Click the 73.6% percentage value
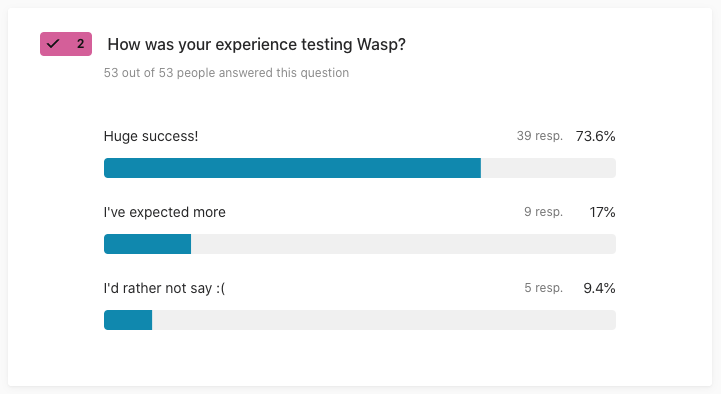This screenshot has height=394, width=721. click(595, 136)
